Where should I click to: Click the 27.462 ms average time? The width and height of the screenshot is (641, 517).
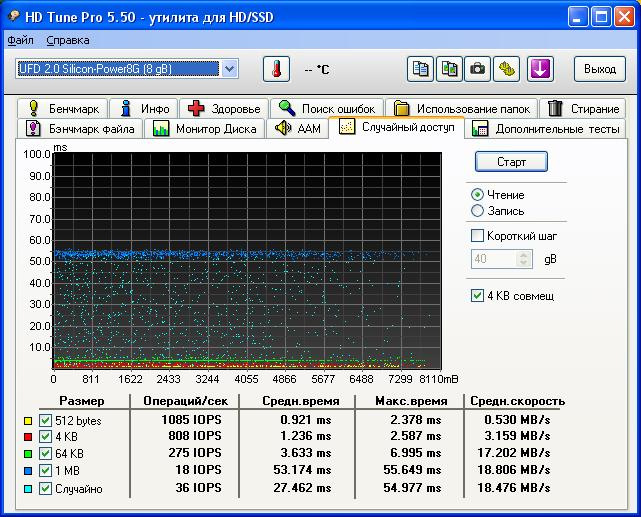pyautogui.click(x=303, y=488)
